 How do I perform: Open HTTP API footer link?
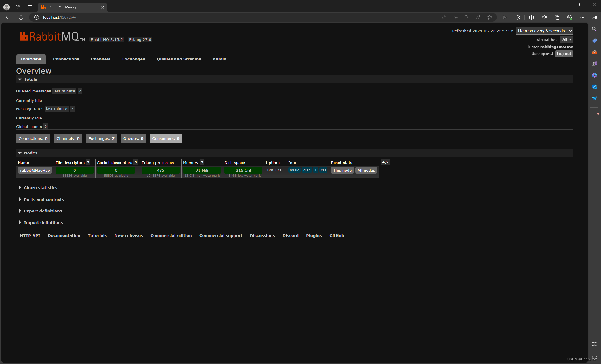[30, 235]
